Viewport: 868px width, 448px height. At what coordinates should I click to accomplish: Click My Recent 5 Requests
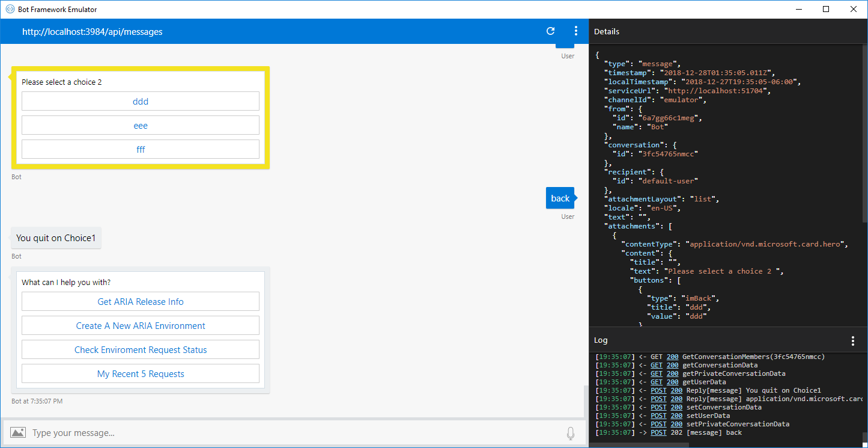coord(140,373)
